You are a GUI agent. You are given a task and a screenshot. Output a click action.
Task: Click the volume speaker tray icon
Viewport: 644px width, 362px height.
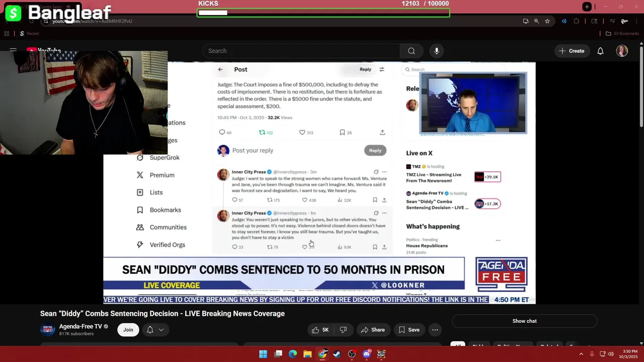pos(611,354)
